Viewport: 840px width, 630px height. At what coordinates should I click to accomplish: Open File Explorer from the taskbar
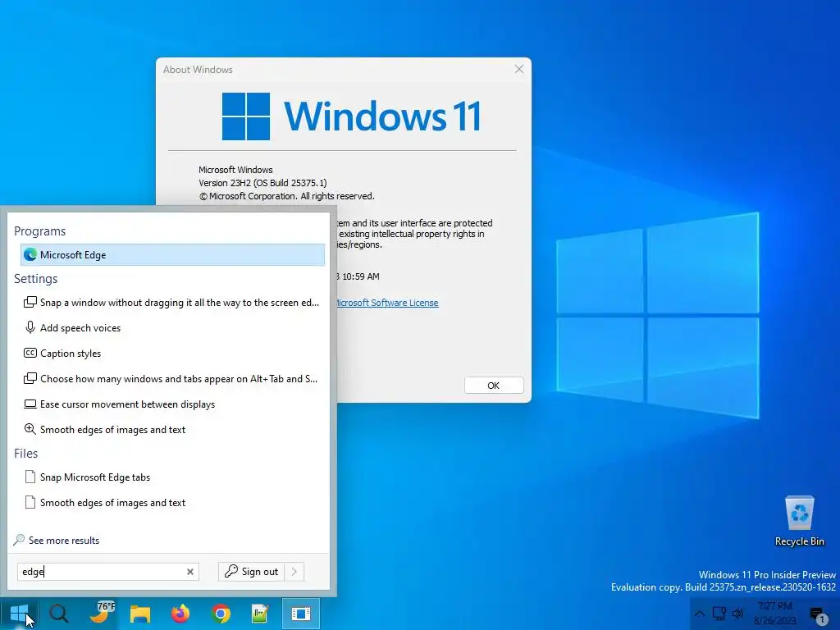tap(140, 614)
